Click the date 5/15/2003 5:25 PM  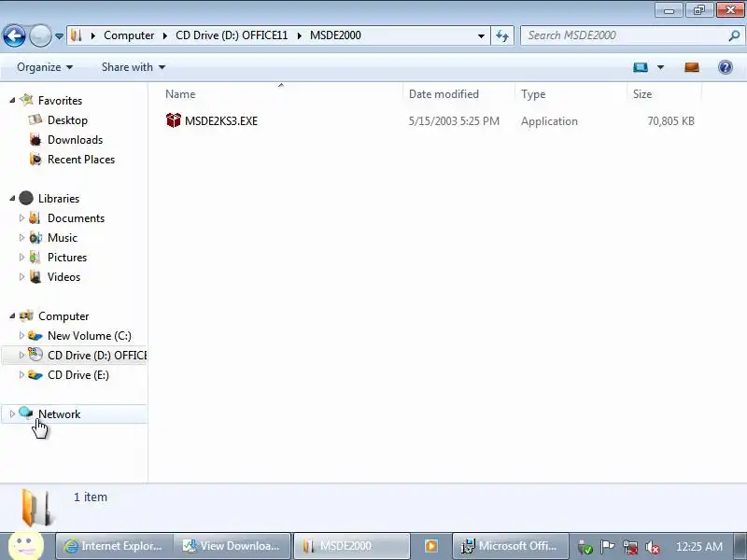454,121
